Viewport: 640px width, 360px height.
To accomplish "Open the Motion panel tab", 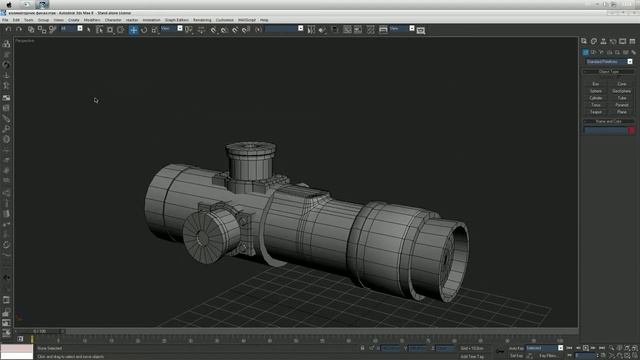I will [613, 41].
